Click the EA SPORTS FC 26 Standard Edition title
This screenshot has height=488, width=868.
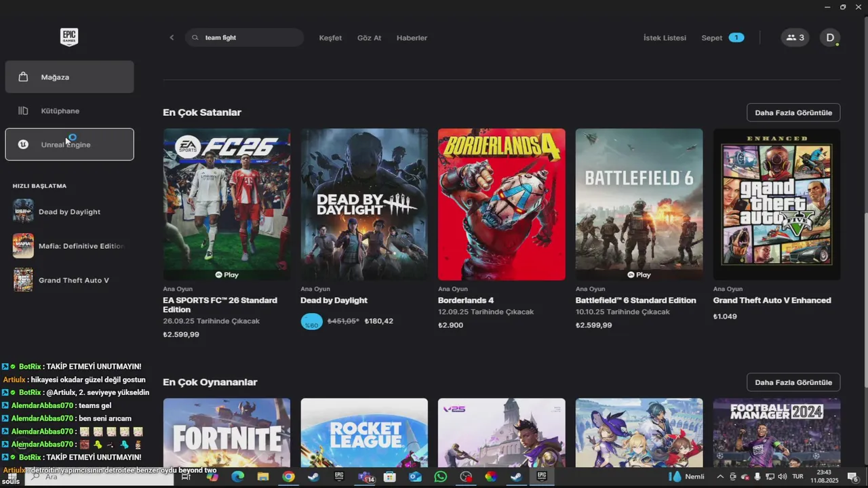point(220,305)
